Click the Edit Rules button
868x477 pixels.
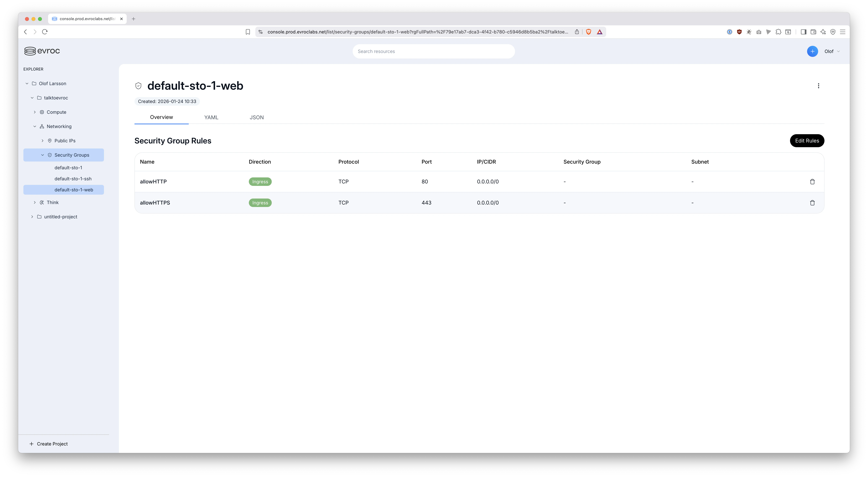(x=807, y=141)
